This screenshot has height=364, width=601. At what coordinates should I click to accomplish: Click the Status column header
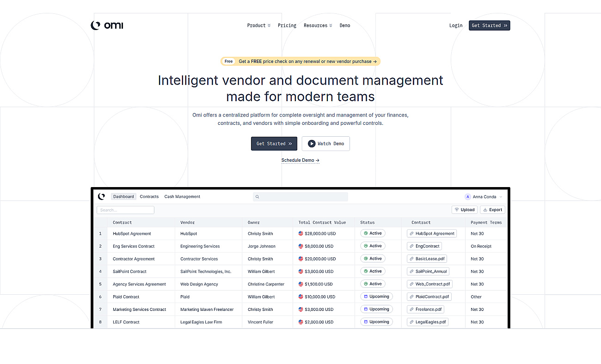[x=368, y=222]
